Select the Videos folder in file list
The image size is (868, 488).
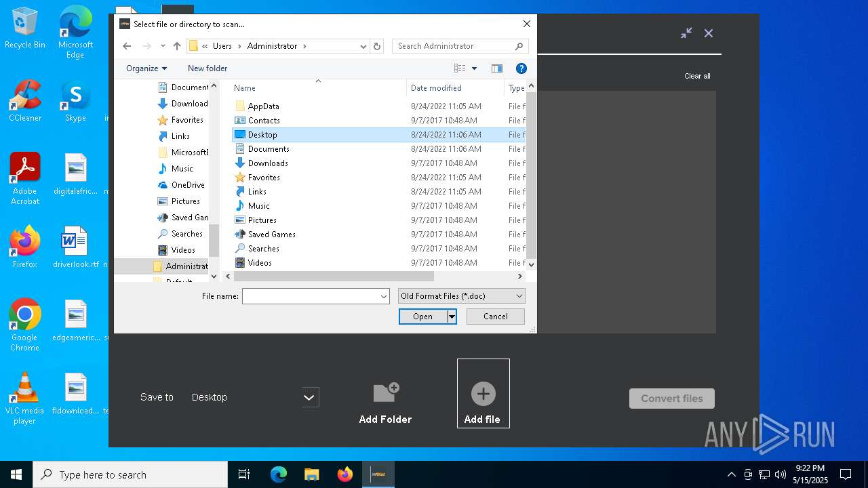point(260,263)
